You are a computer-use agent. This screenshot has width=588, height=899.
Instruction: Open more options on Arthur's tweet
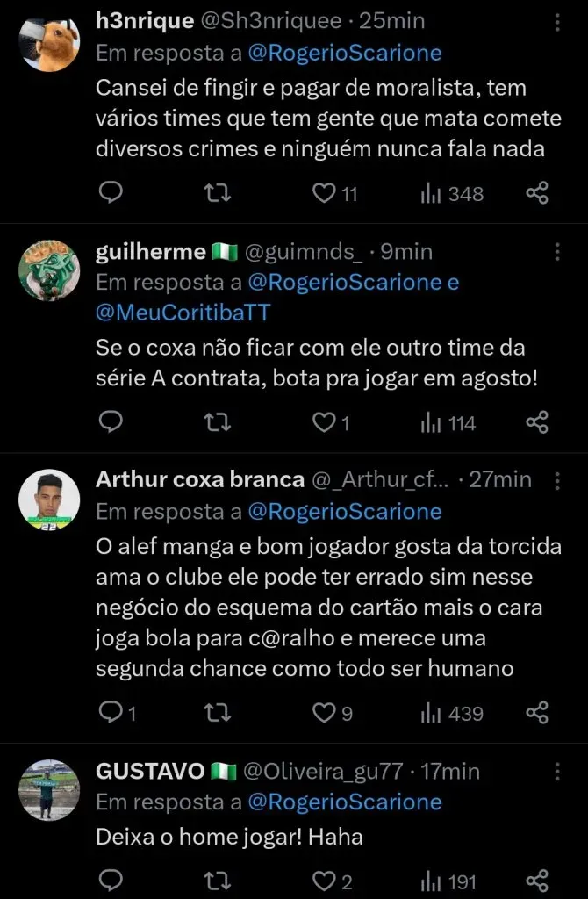pyautogui.click(x=556, y=480)
